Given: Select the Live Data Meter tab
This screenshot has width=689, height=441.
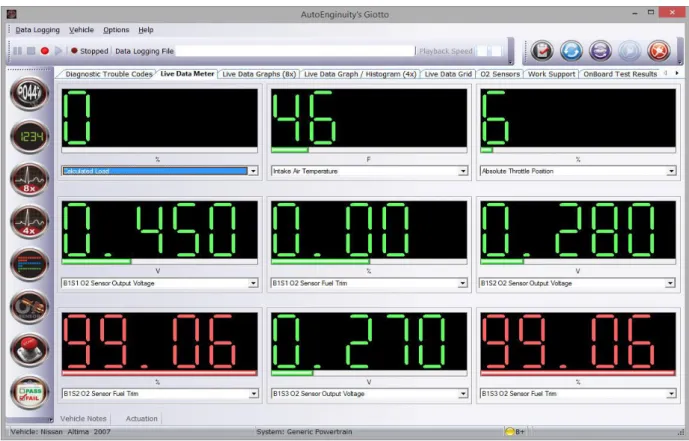Looking at the screenshot, I should coord(187,74).
